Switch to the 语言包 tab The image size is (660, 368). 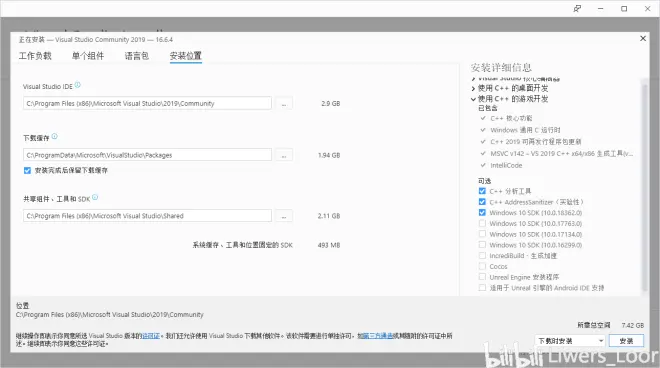(x=136, y=56)
